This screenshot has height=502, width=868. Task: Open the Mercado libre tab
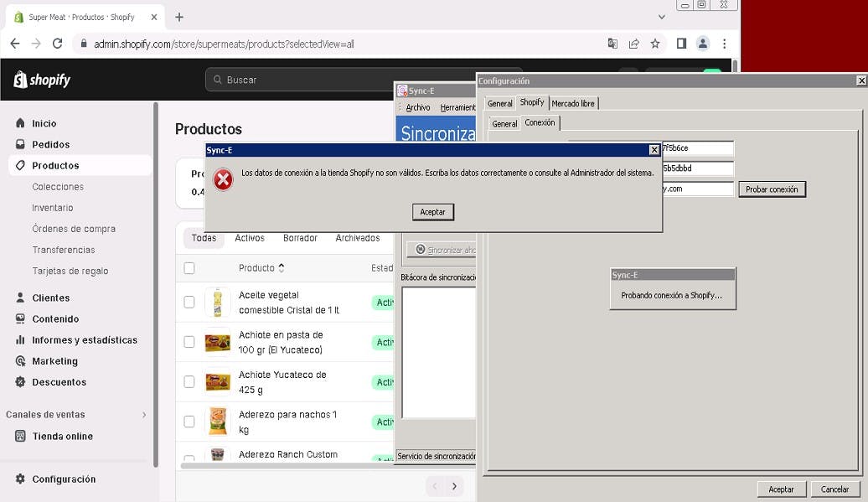coord(573,103)
